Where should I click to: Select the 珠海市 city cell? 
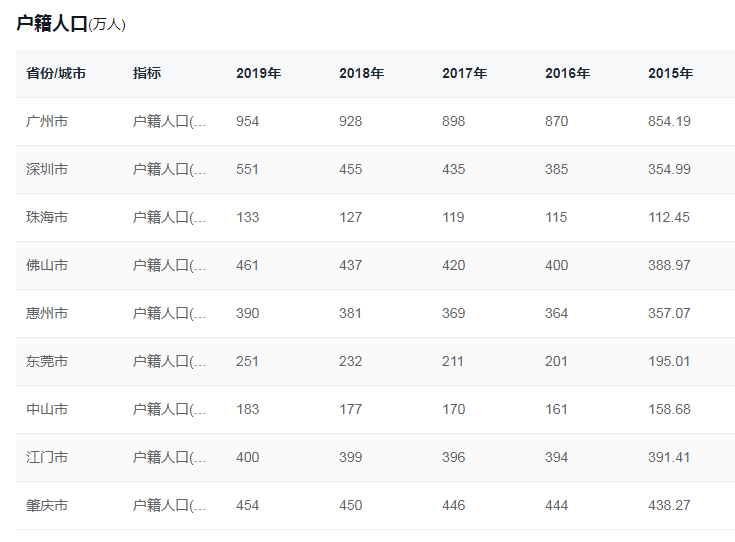pyautogui.click(x=47, y=217)
